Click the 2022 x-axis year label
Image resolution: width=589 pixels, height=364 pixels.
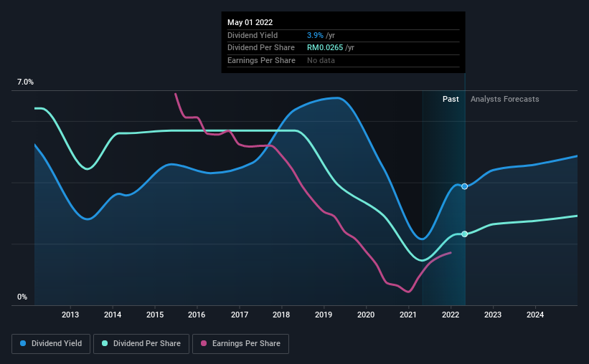pyautogui.click(x=451, y=315)
